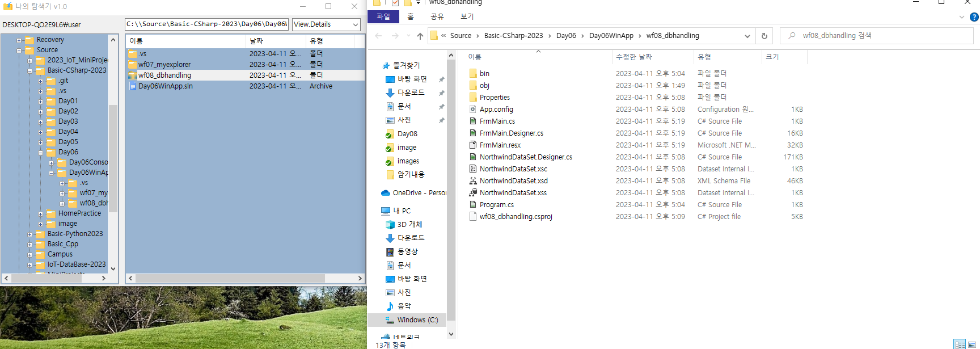Open the OneDrive - Personal cloud item
The image size is (980, 349).
pyautogui.click(x=413, y=193)
